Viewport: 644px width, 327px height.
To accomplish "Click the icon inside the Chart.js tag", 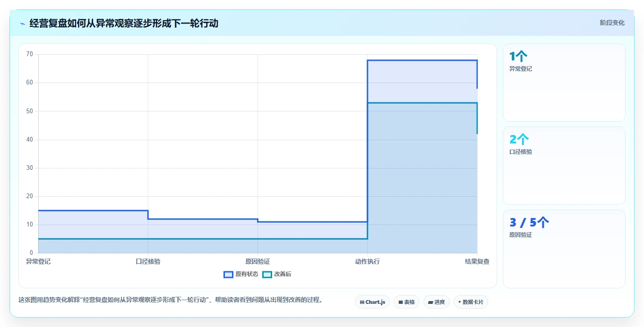I will pos(362,302).
